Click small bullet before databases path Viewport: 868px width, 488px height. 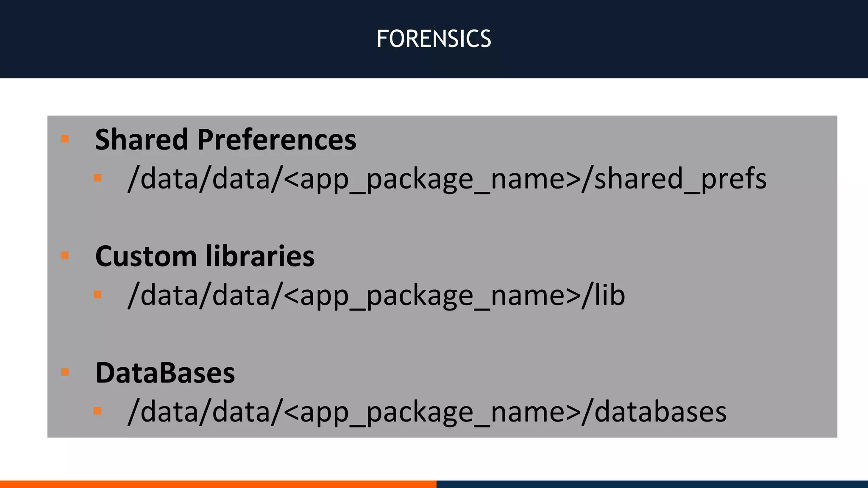click(97, 411)
